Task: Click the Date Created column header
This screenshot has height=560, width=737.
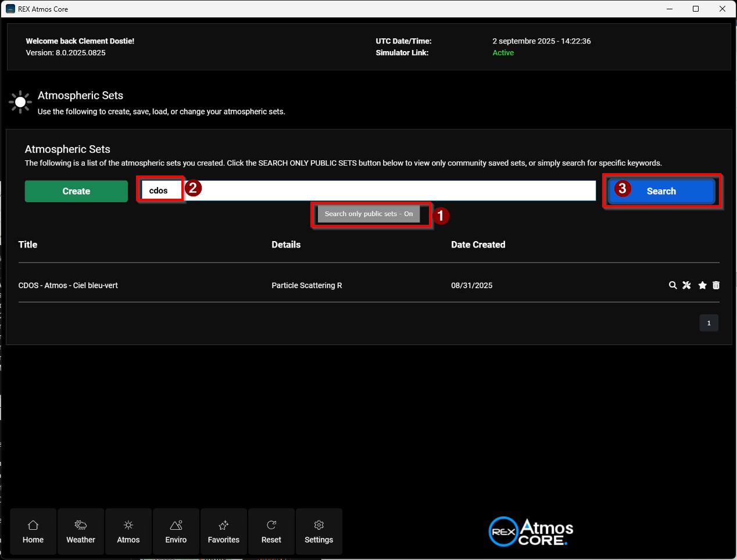Action: tap(478, 245)
